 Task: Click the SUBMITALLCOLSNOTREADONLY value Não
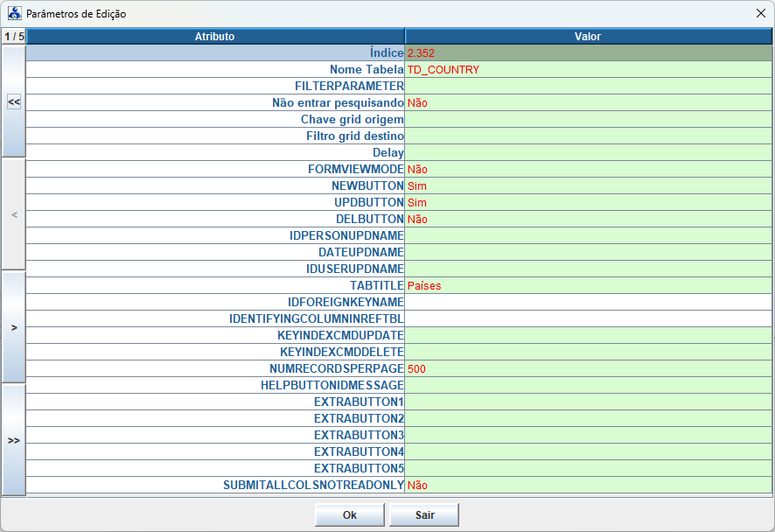588,485
